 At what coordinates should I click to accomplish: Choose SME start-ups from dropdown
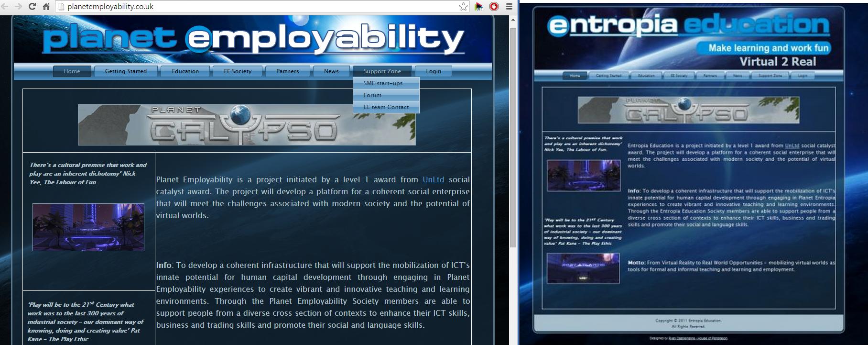tap(386, 83)
